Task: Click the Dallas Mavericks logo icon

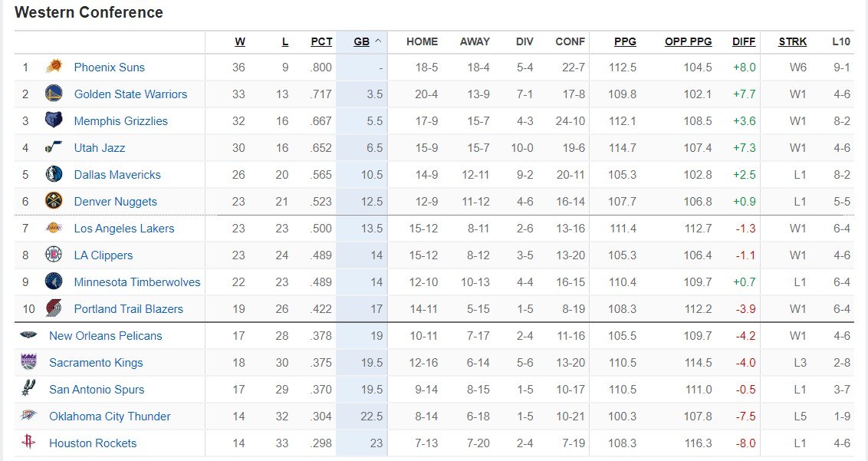Action: 54,175
